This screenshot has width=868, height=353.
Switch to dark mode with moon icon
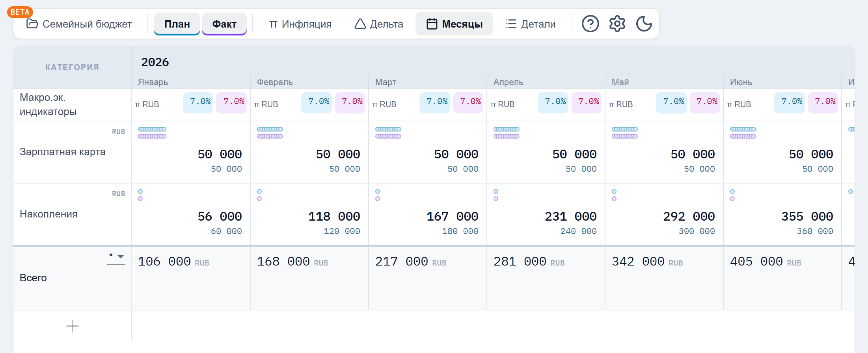point(644,24)
